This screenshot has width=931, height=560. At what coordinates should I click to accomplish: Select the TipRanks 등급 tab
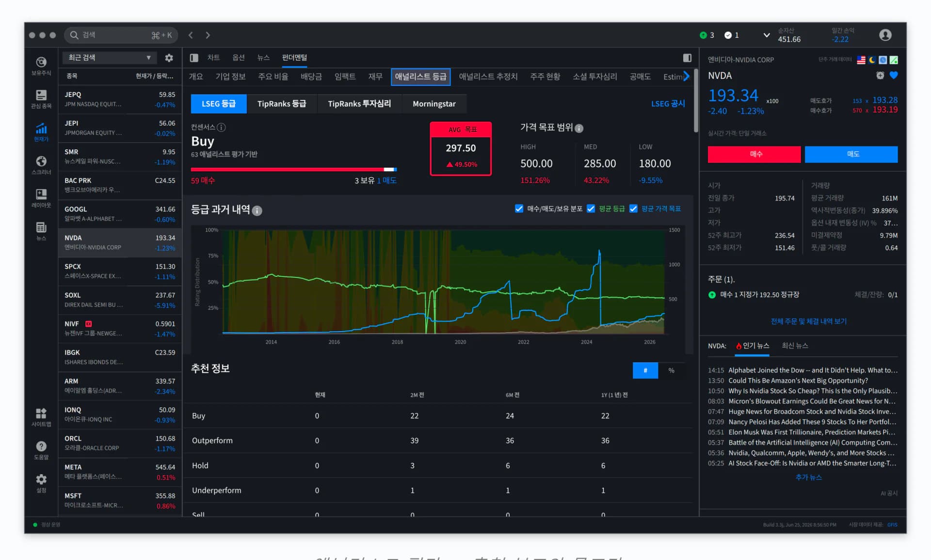(x=282, y=104)
